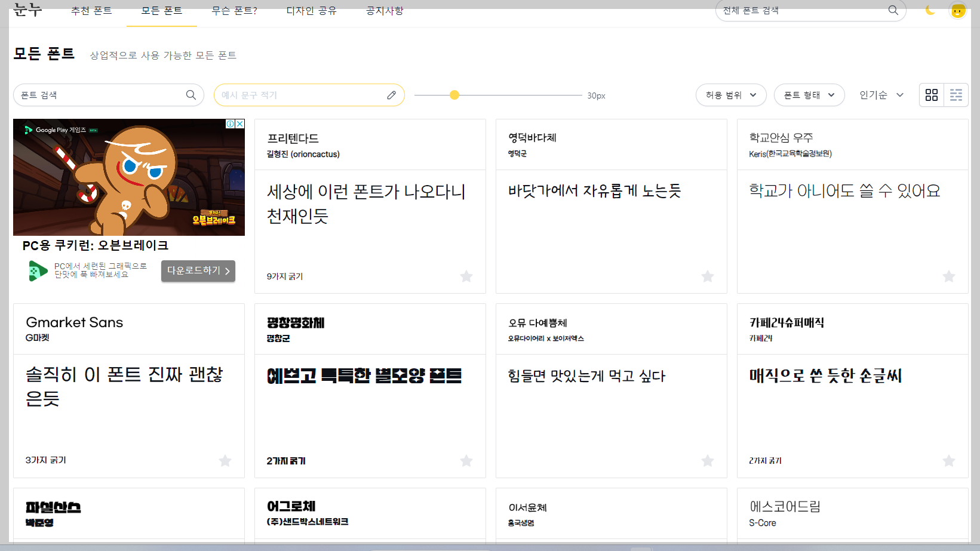Click the pencil icon in the example text field
This screenshot has height=551, width=980.
pos(391,94)
